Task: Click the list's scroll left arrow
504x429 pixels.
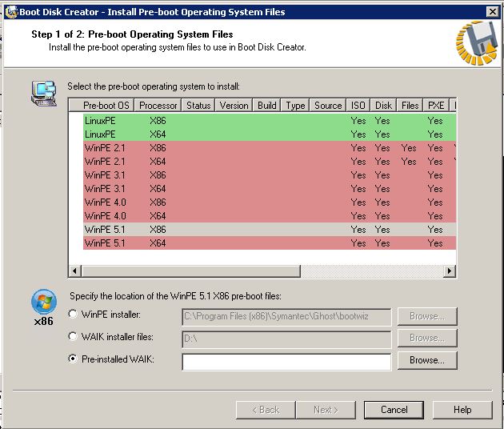Action: click(75, 271)
